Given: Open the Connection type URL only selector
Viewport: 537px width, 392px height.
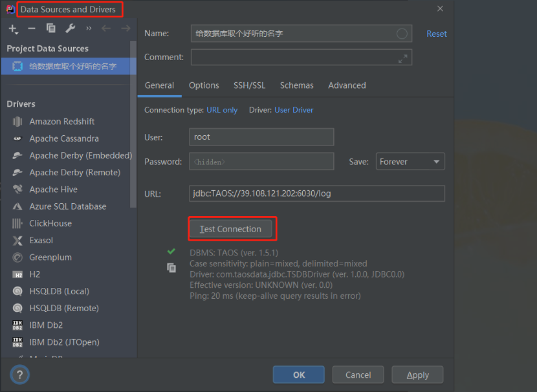Looking at the screenshot, I should click(x=222, y=110).
